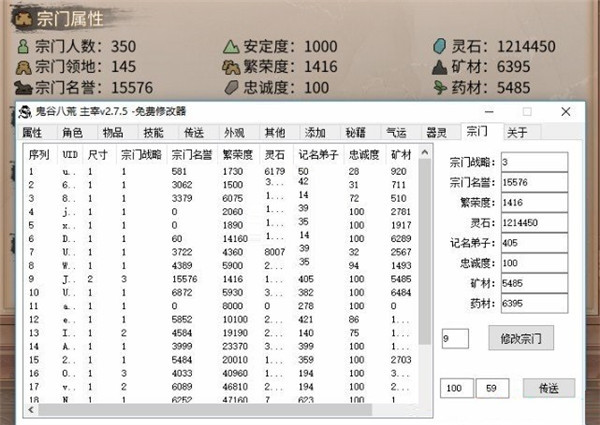
Task: Click the 繁荣度 column header
Action: [238, 155]
